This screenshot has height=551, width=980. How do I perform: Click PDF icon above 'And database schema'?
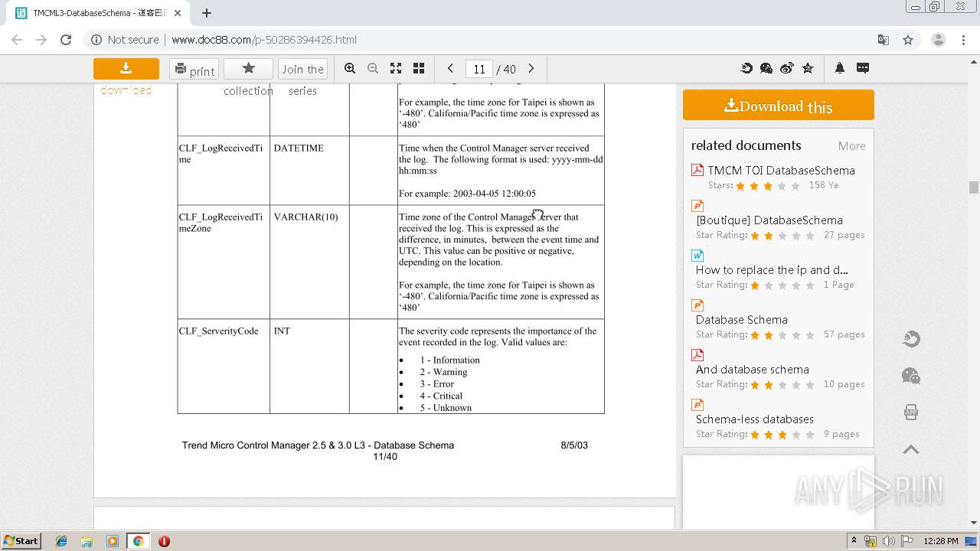click(x=697, y=355)
